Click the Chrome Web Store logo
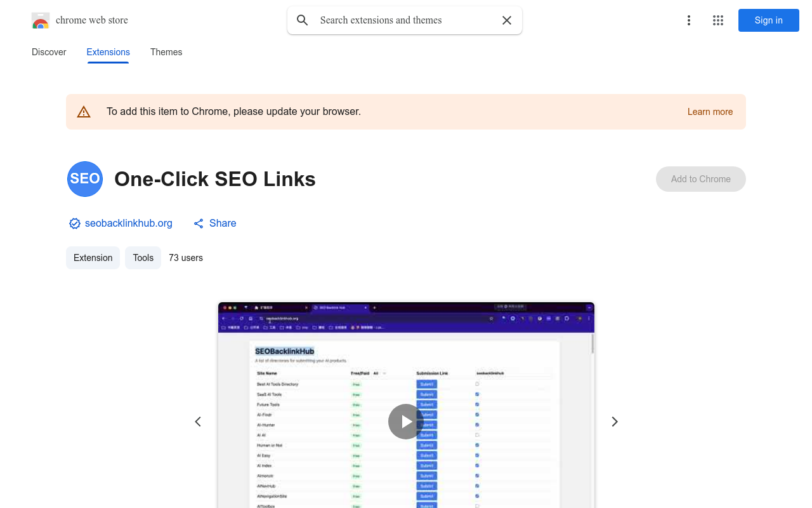 click(41, 20)
